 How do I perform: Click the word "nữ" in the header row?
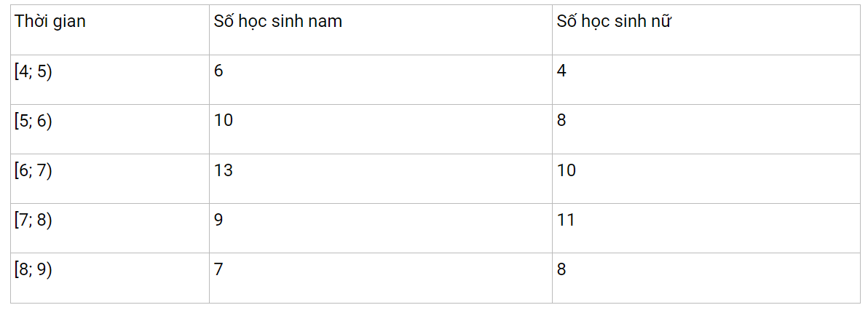point(660,22)
